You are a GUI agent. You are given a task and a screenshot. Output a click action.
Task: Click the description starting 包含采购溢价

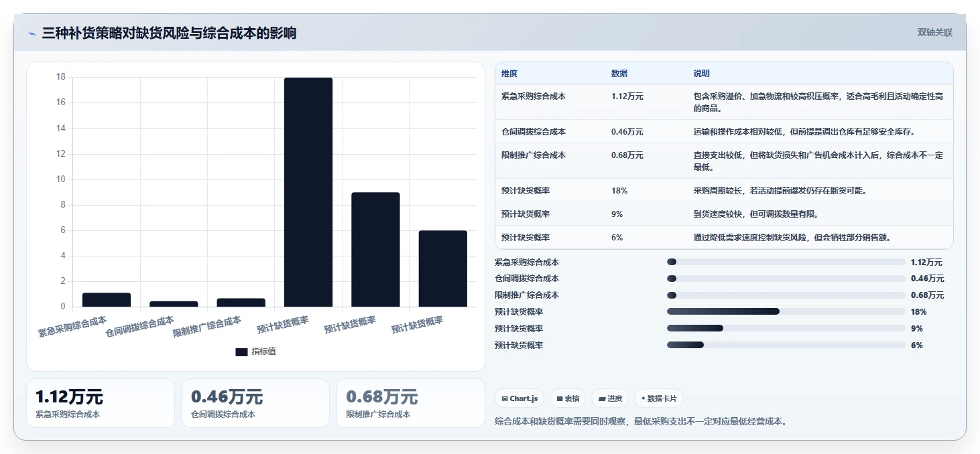coord(818,102)
